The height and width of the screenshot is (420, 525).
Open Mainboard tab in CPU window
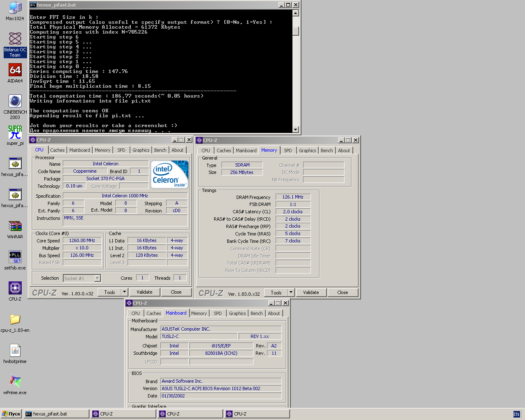coord(80,150)
